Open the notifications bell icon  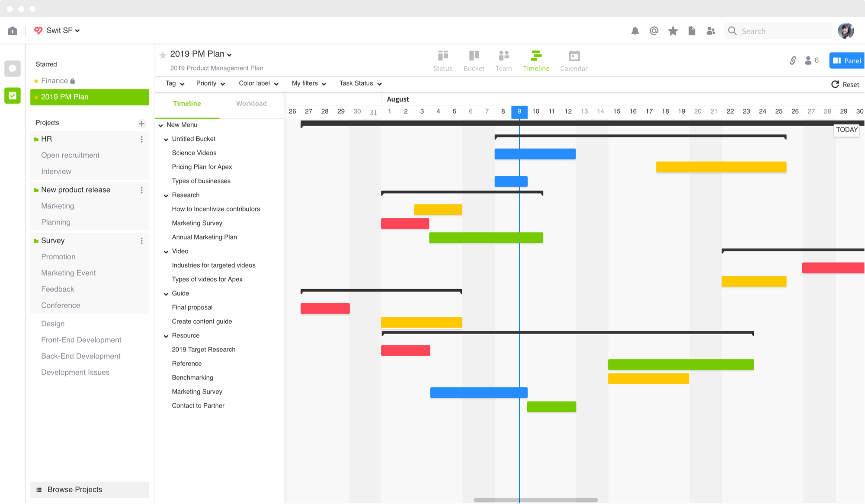[635, 31]
